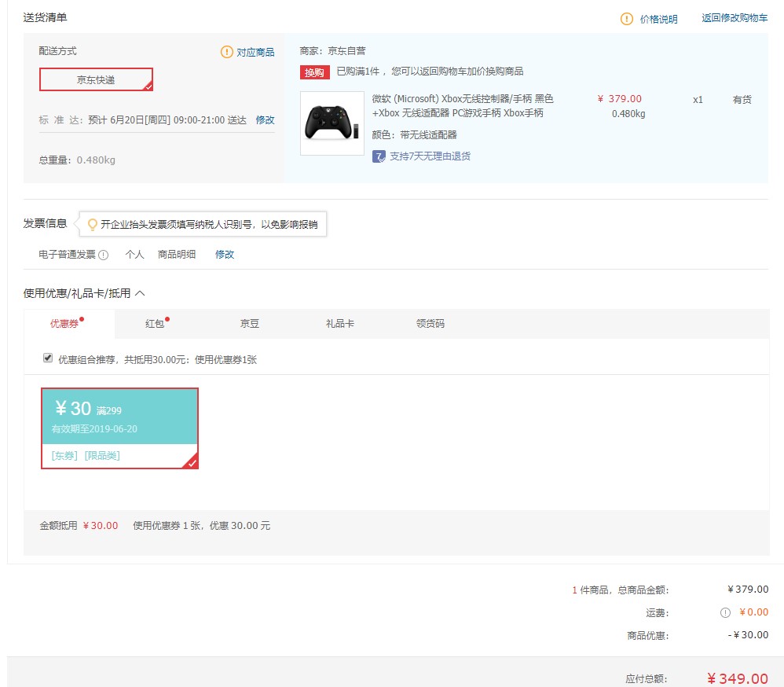Click the 7-day return shield icon

[x=379, y=156]
